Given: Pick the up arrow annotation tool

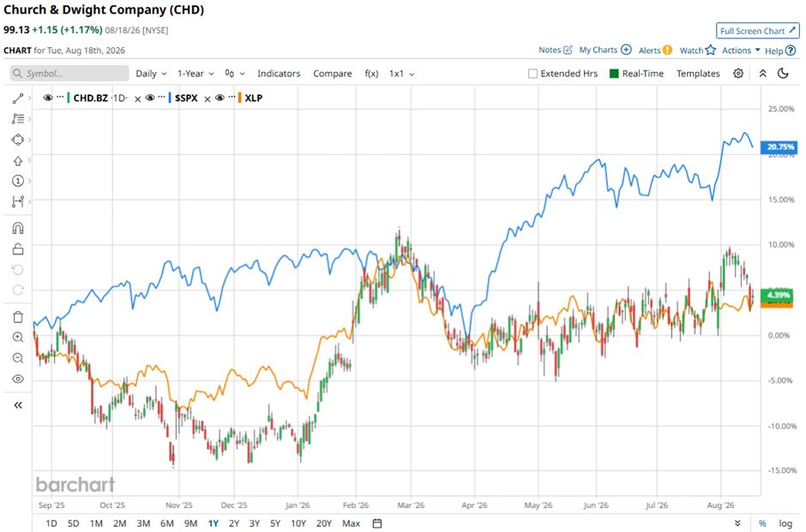Looking at the screenshot, I should tap(18, 161).
